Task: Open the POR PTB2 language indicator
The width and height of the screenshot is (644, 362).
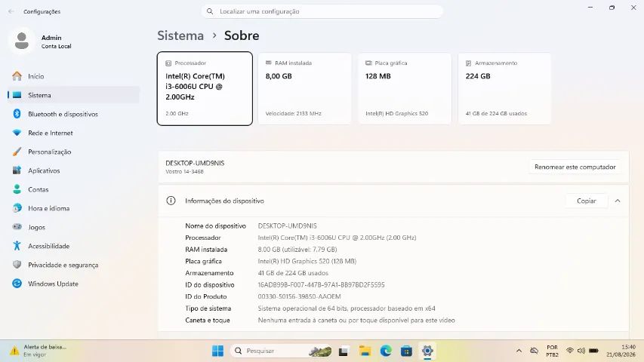Action: [x=552, y=351]
